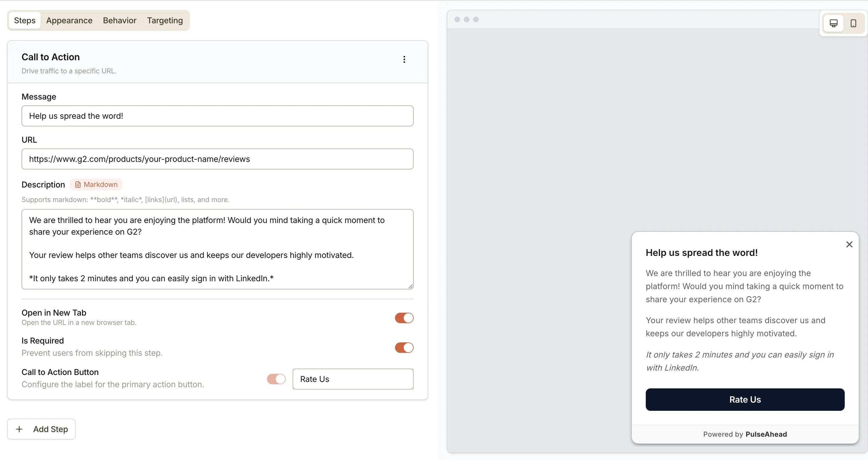Dismiss the preview popup with the X
The width and height of the screenshot is (868, 460).
point(849,244)
